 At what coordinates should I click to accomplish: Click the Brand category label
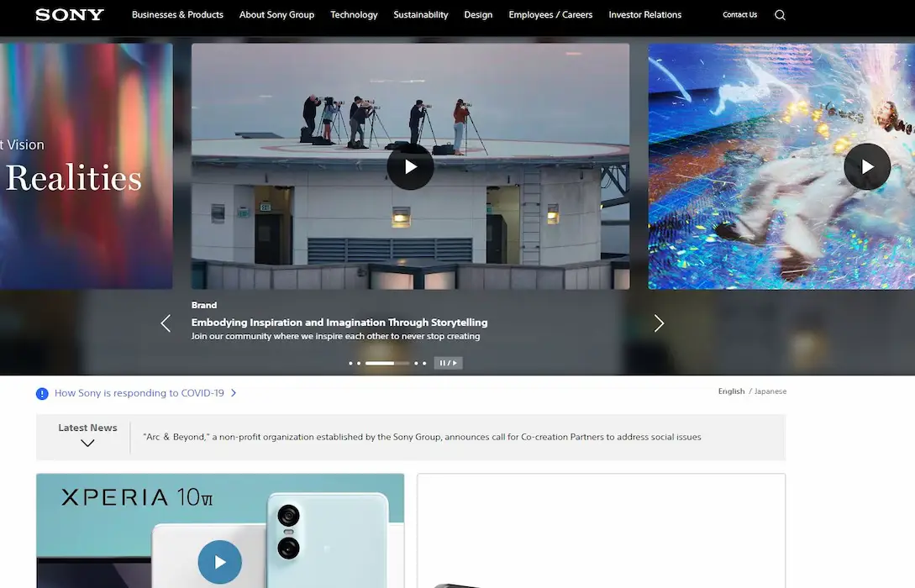click(203, 305)
